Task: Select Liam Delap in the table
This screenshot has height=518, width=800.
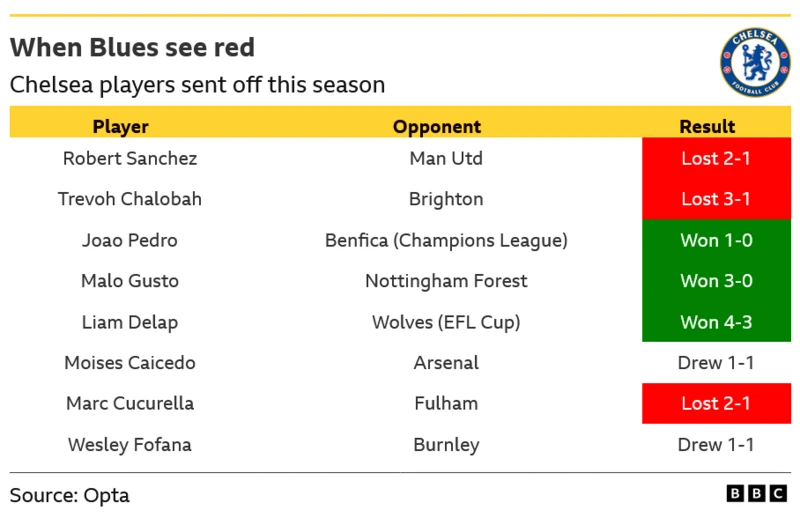Action: tap(130, 322)
